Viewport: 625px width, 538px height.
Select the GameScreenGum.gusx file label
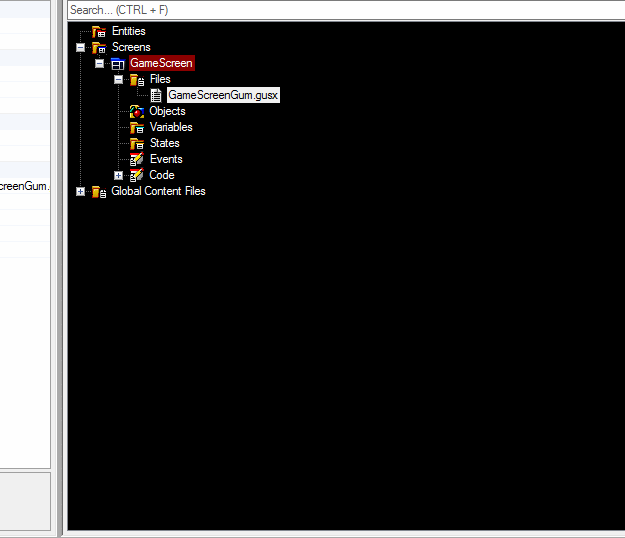click(x=223, y=96)
